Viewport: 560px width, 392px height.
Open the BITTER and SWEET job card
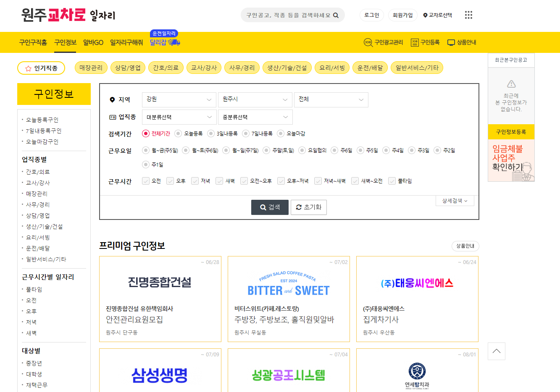(x=289, y=299)
